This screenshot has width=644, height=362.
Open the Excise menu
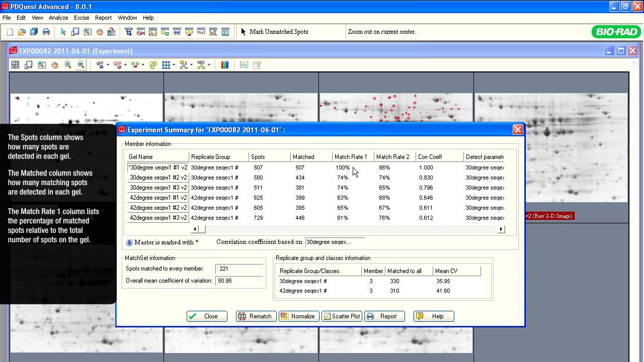[82, 18]
